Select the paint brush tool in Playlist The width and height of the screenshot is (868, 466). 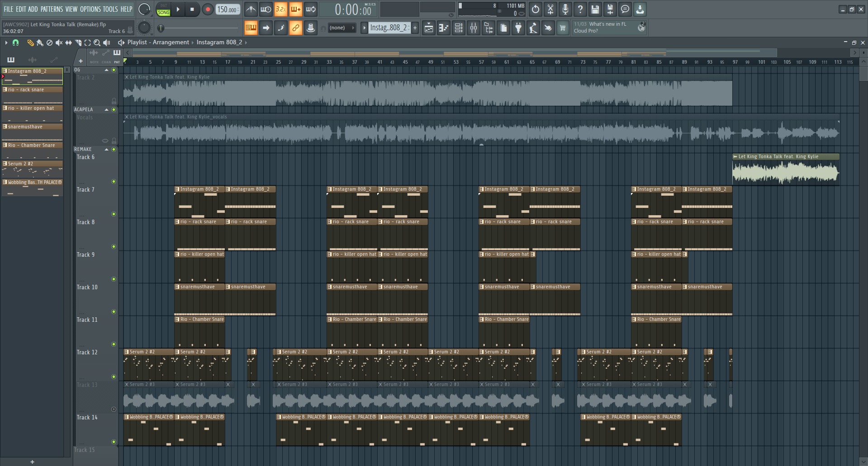[40, 42]
